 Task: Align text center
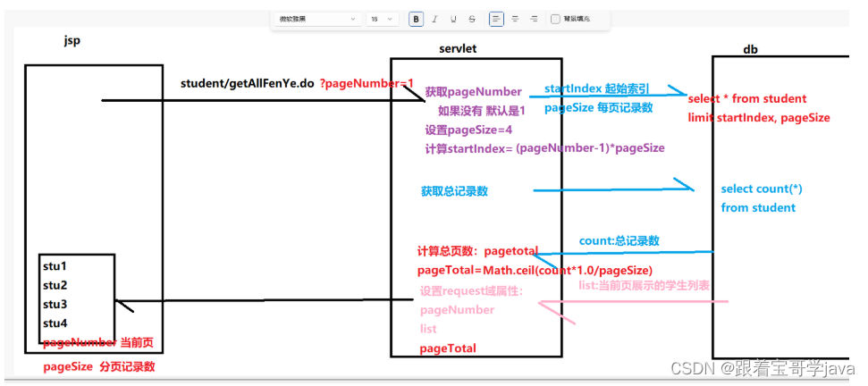tap(516, 19)
